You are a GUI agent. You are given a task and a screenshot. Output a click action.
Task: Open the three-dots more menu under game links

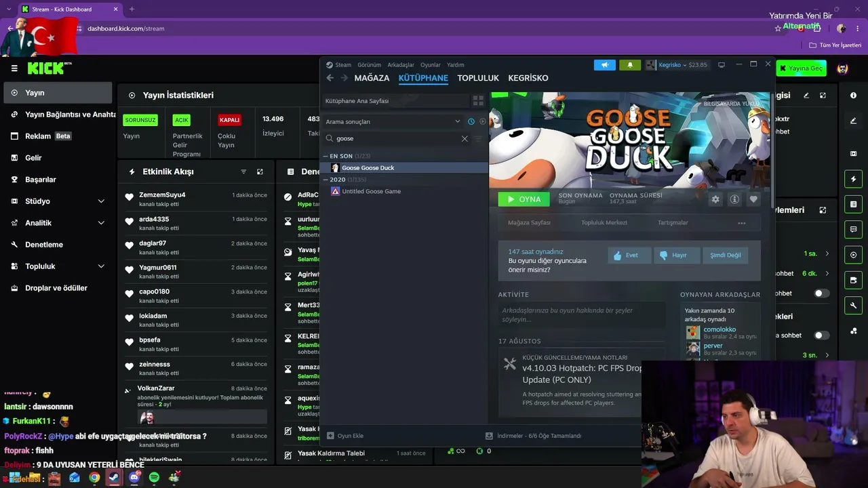click(x=741, y=223)
